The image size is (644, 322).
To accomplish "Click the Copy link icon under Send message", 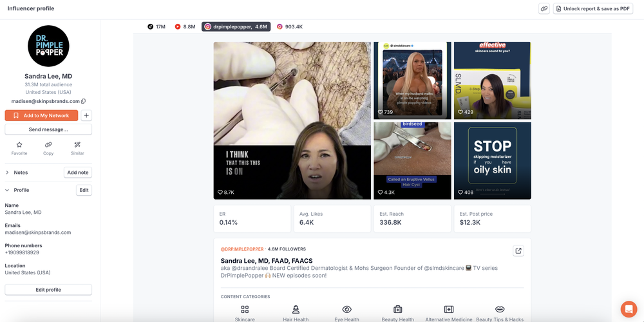I will [x=48, y=148].
